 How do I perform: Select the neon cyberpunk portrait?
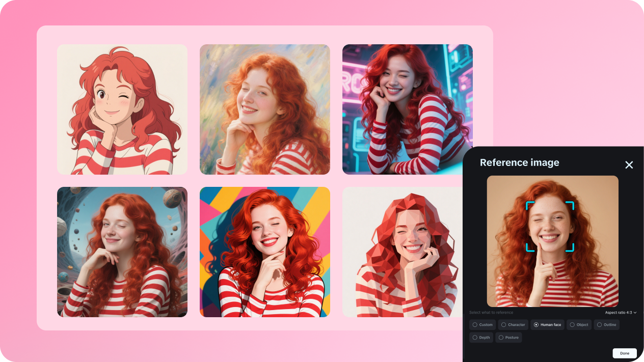pos(407,109)
